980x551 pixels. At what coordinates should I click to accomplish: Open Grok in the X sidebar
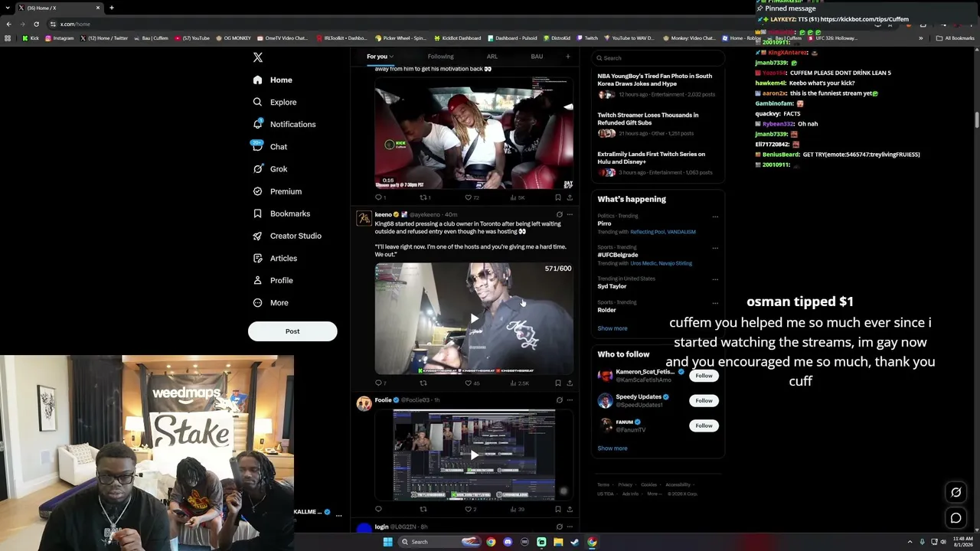tap(269, 169)
